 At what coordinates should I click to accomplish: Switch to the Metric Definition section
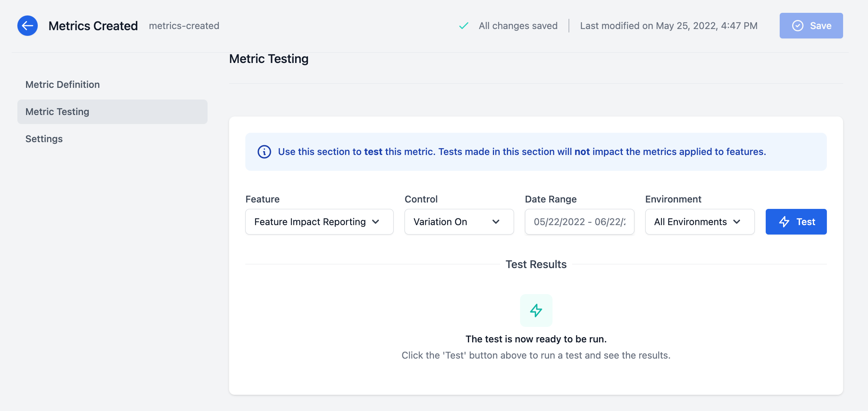click(x=62, y=84)
